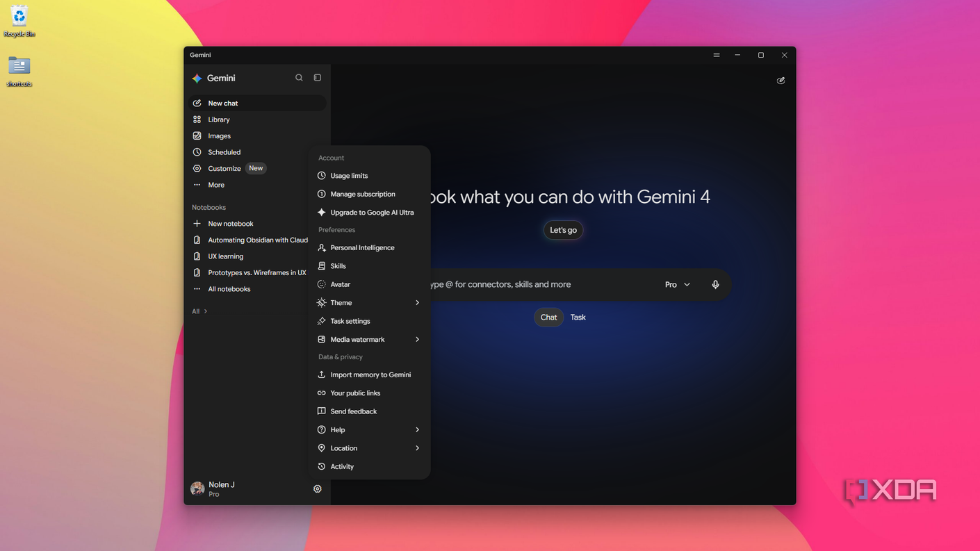
Task: Expand the Location submenu
Action: pos(370,448)
